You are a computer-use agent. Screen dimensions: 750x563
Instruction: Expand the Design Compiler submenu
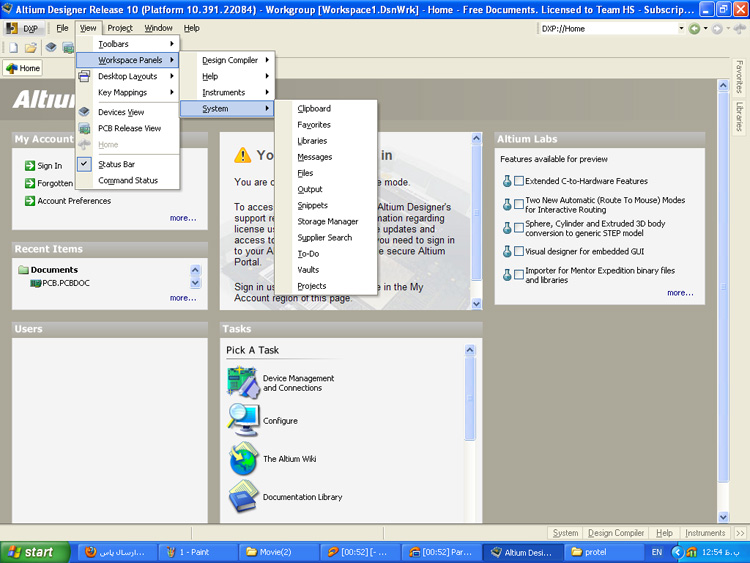(x=235, y=60)
